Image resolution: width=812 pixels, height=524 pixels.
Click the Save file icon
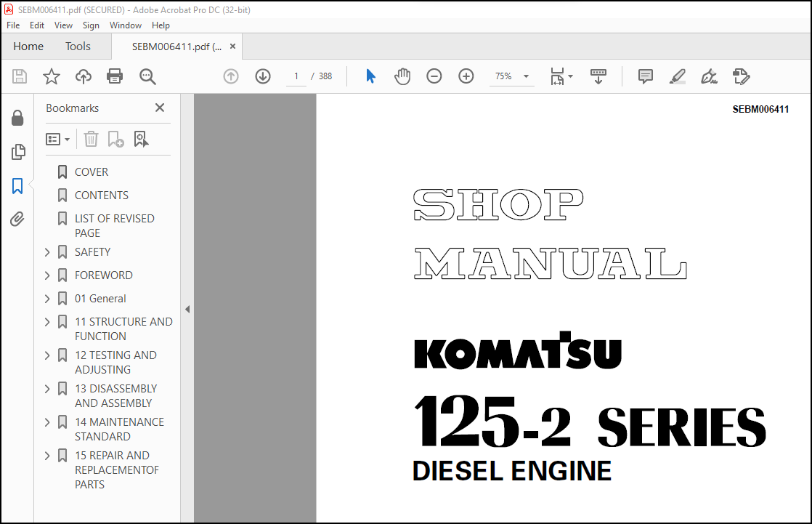tap(20, 77)
